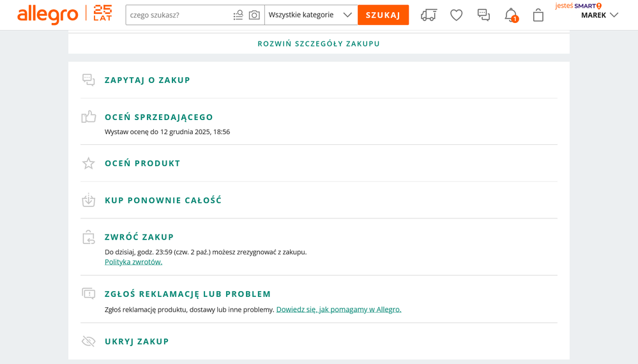Click camera image search icon
Screen dimensions: 638x364
(x=254, y=15)
